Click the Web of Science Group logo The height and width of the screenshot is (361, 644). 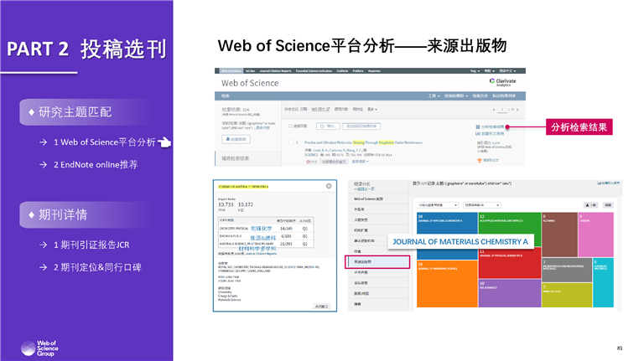coord(39,348)
